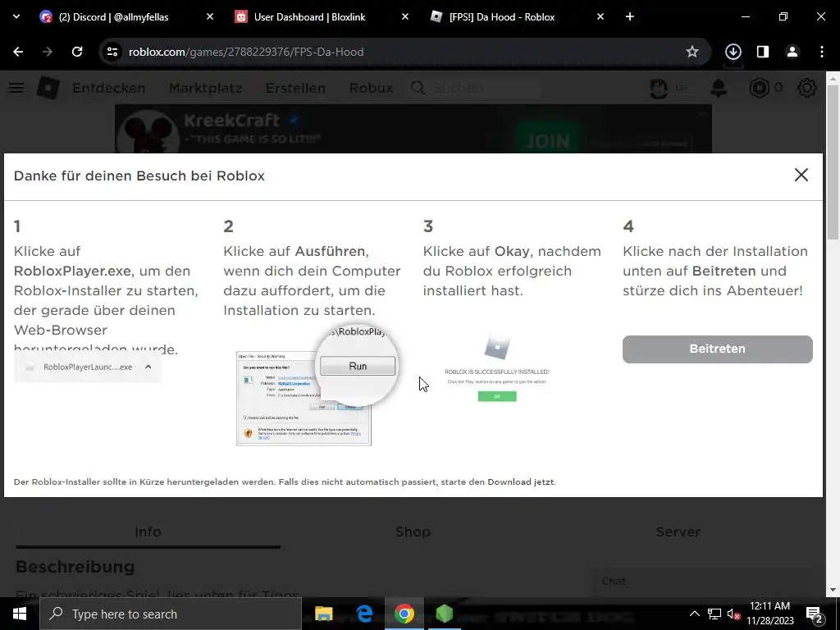
Task: Switch to the Info tab
Action: pyautogui.click(x=148, y=532)
